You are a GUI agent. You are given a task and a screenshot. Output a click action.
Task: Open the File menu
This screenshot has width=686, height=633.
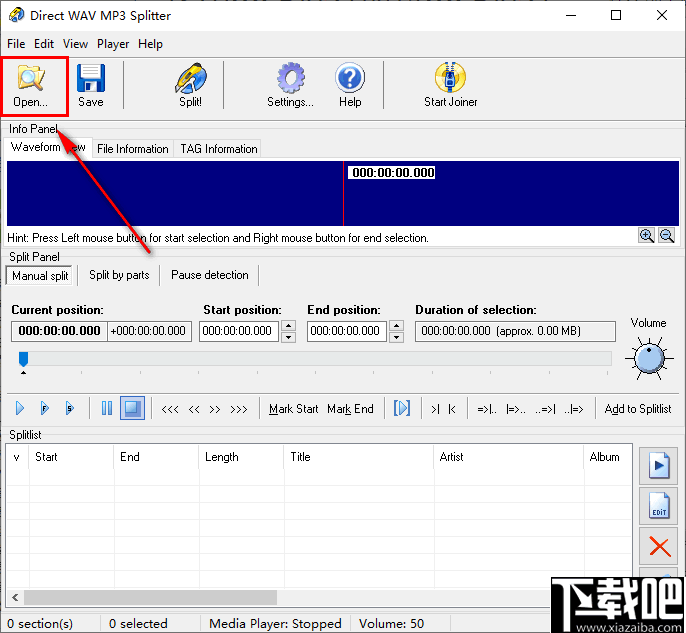pos(16,44)
